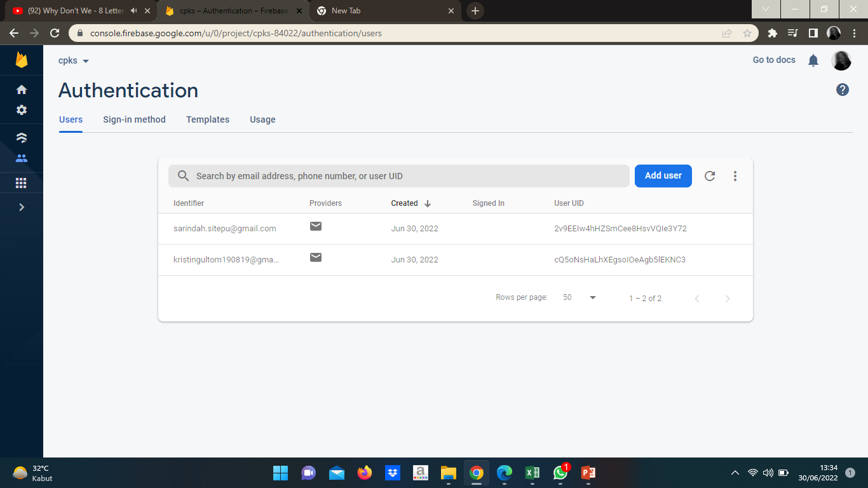Click the help question mark icon
868x488 pixels.
click(842, 90)
